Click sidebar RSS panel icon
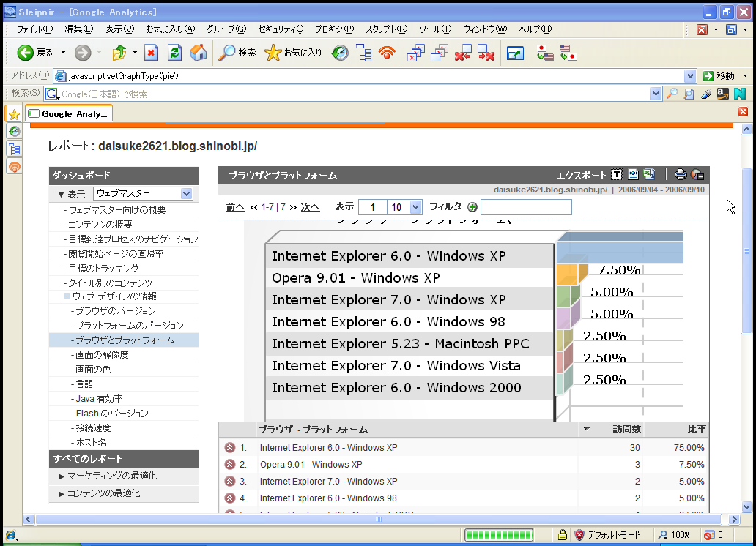The height and width of the screenshot is (546, 756). tap(14, 167)
